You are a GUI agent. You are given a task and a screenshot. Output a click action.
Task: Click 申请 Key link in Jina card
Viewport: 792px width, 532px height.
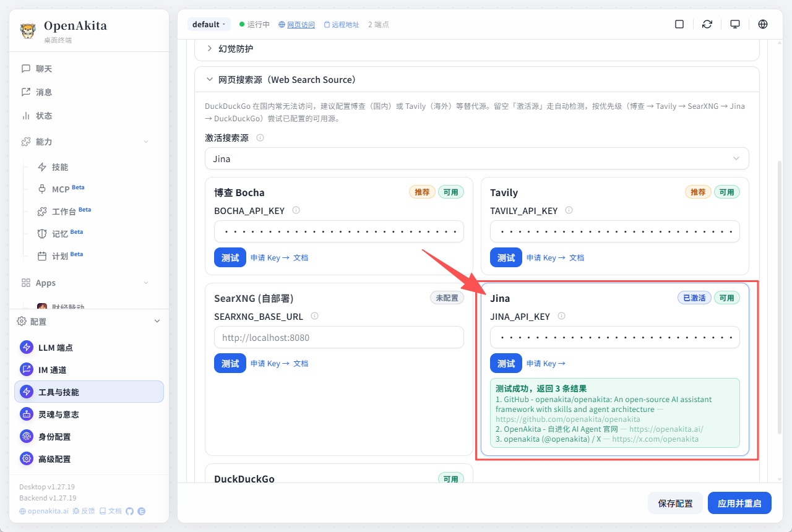click(546, 364)
